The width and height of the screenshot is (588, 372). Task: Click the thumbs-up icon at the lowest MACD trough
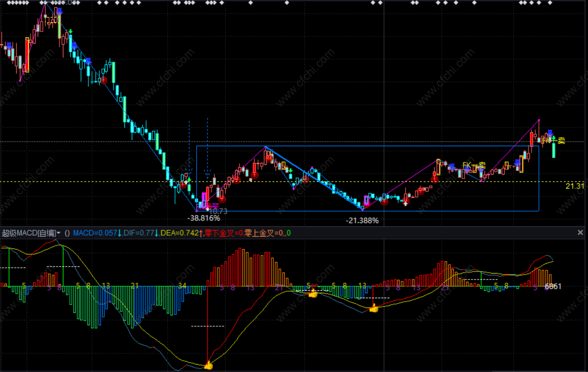[208, 365]
